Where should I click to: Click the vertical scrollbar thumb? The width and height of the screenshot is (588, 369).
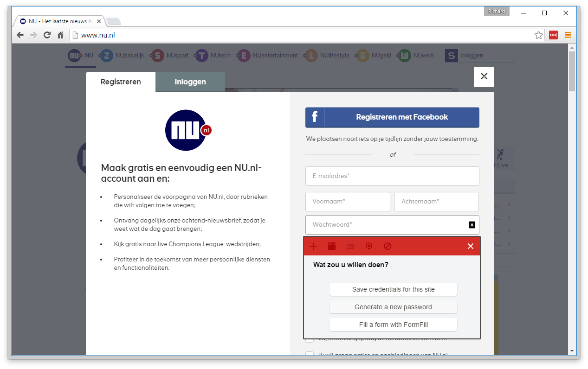pyautogui.click(x=572, y=72)
